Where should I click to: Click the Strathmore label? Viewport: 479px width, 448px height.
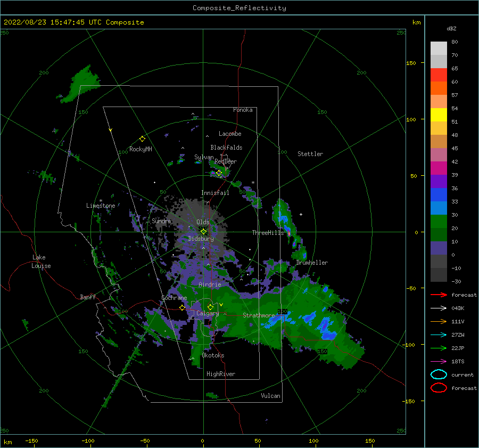[259, 315]
